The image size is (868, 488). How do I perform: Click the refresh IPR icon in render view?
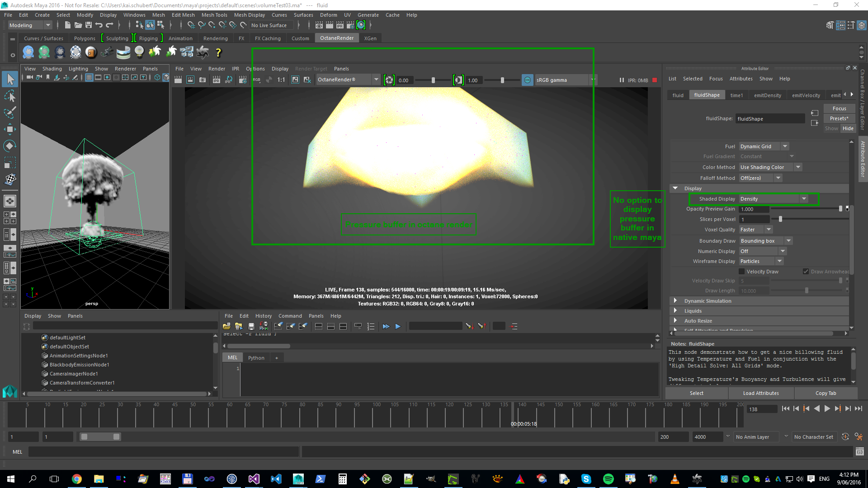(x=228, y=80)
